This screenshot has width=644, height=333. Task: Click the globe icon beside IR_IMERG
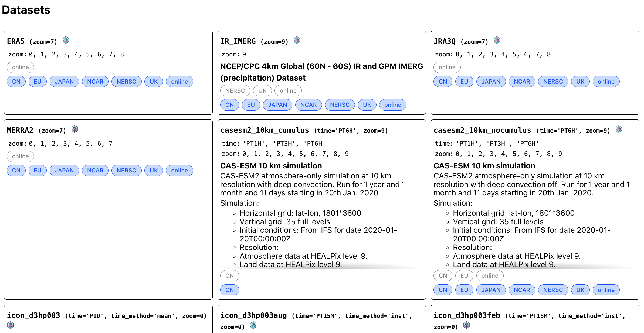click(x=297, y=40)
